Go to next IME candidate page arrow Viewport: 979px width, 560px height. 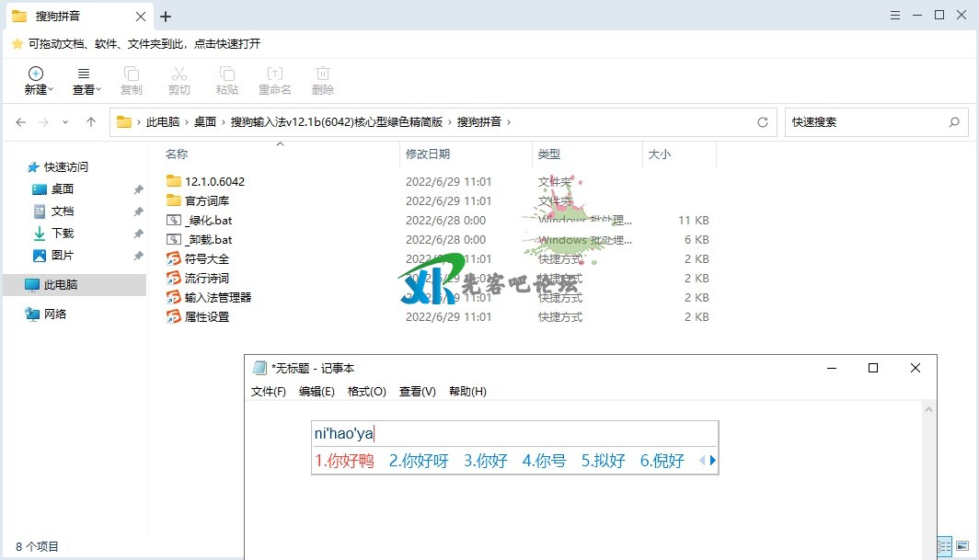coord(713,461)
